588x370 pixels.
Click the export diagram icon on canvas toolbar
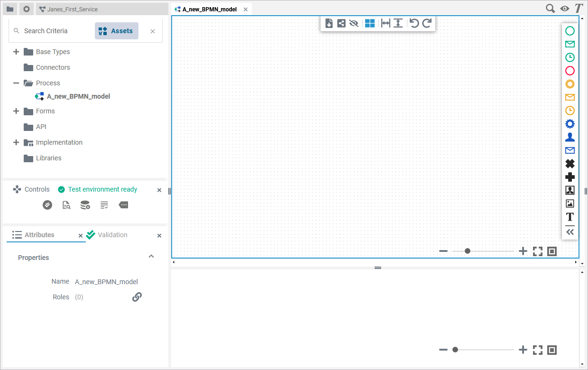point(329,23)
